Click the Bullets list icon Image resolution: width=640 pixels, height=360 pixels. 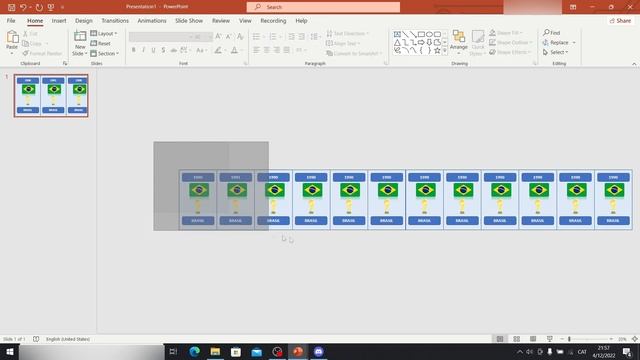(256, 37)
